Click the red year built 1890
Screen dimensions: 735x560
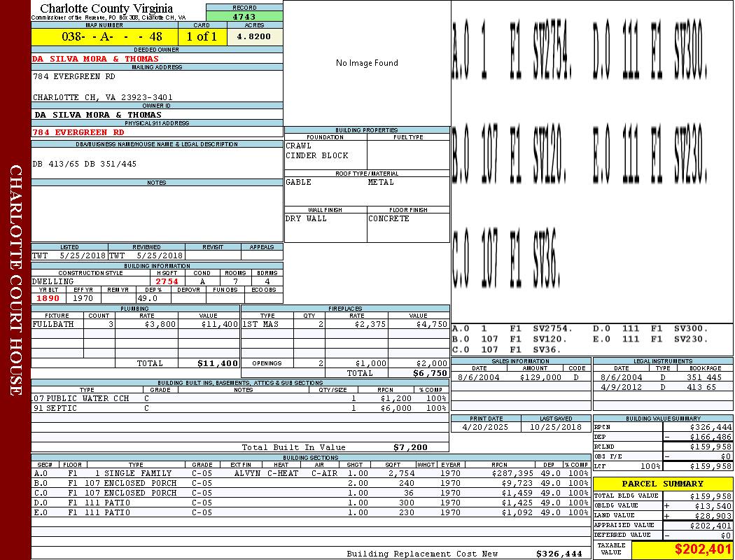click(48, 298)
